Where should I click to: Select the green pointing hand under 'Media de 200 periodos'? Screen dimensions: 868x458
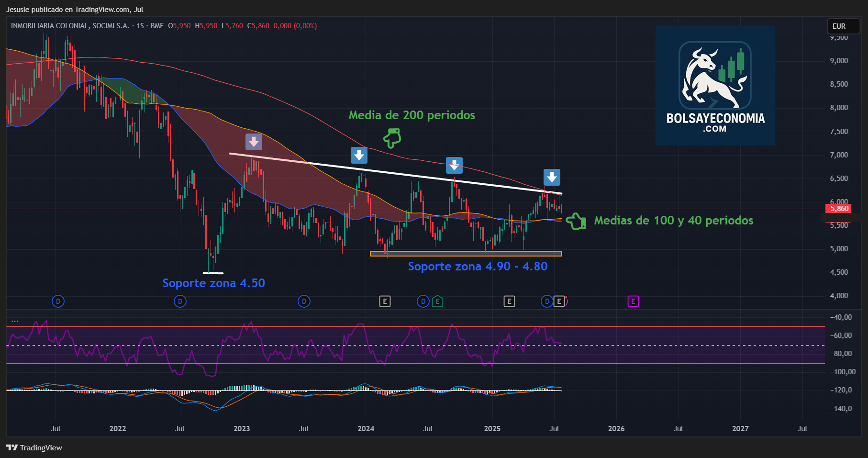click(x=392, y=138)
